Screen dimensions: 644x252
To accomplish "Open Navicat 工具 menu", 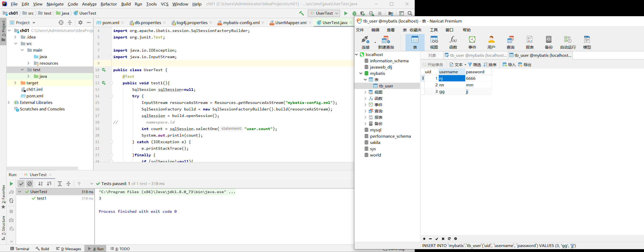I will 434,30.
